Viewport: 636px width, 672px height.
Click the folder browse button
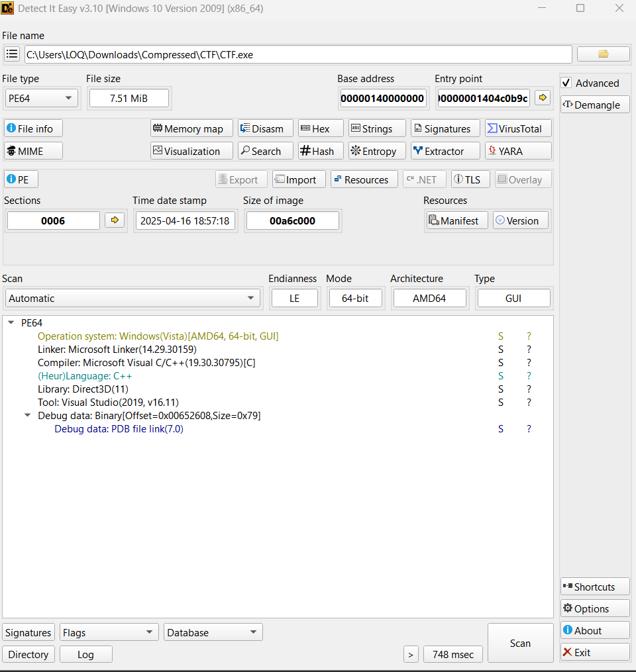[603, 54]
